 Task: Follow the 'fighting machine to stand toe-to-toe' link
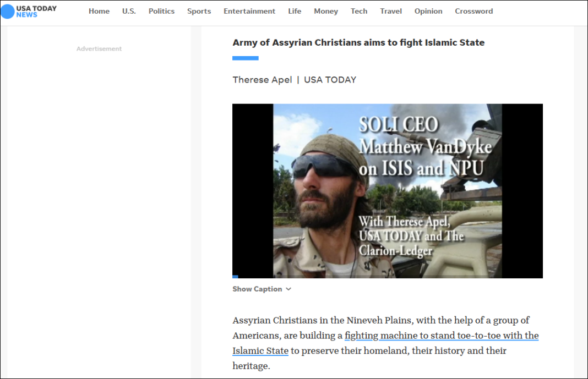coord(442,336)
